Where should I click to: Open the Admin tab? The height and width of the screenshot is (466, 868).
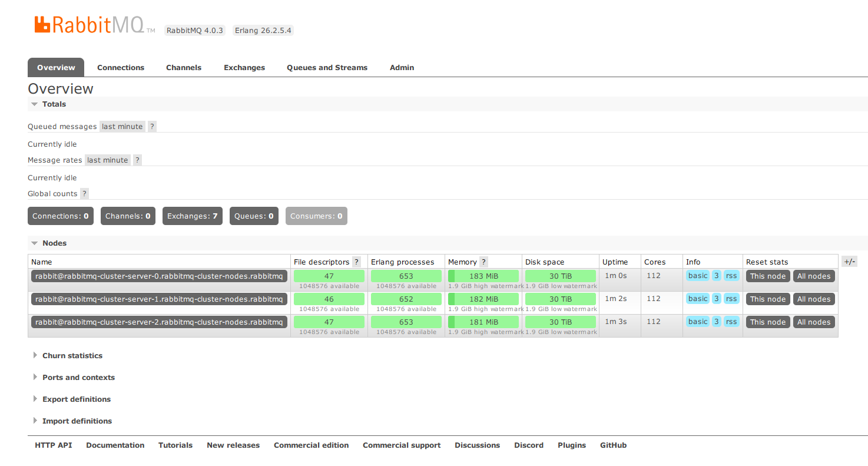tap(402, 68)
